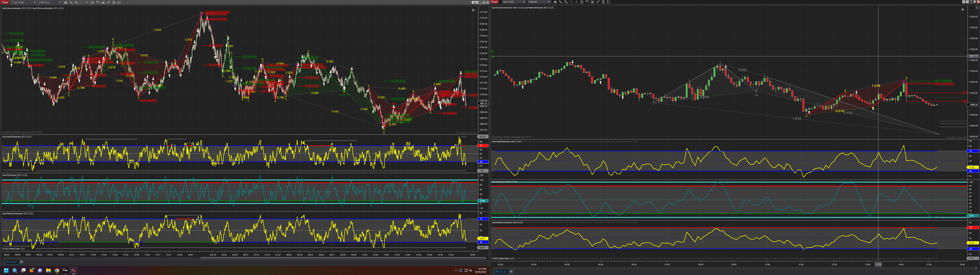Click zoom in magnifier on ES chart

coord(77,2)
